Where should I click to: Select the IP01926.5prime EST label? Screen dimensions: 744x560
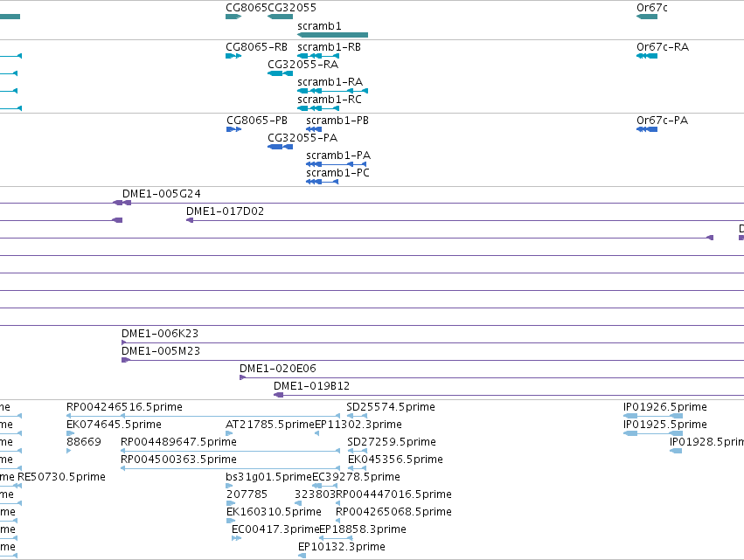665,407
